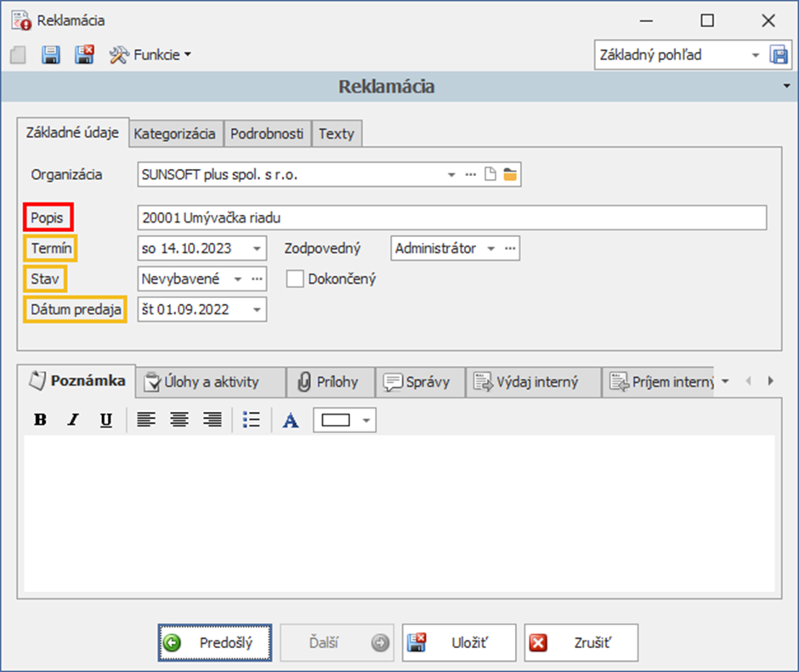Expand the Stav status dropdown
Screen dimensions: 799x672
[x=237, y=279]
